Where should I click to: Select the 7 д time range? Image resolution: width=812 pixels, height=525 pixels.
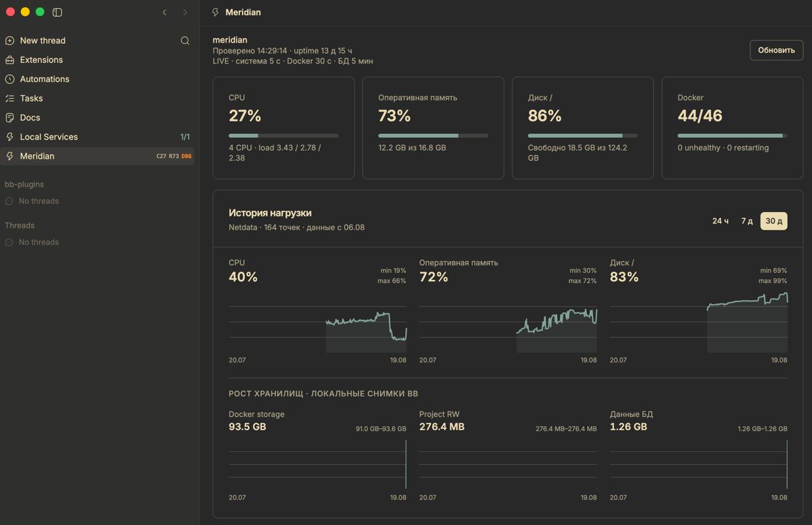pyautogui.click(x=747, y=221)
